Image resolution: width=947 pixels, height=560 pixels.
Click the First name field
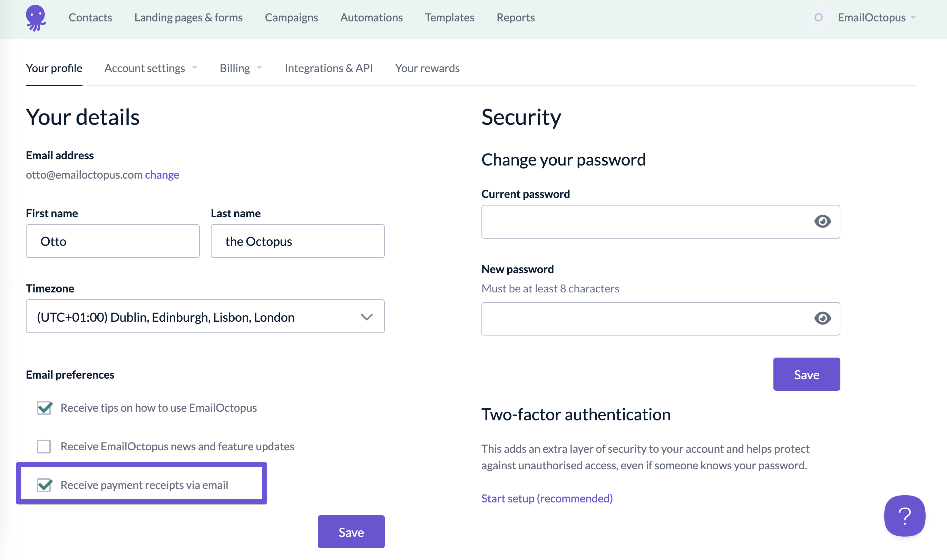(113, 241)
